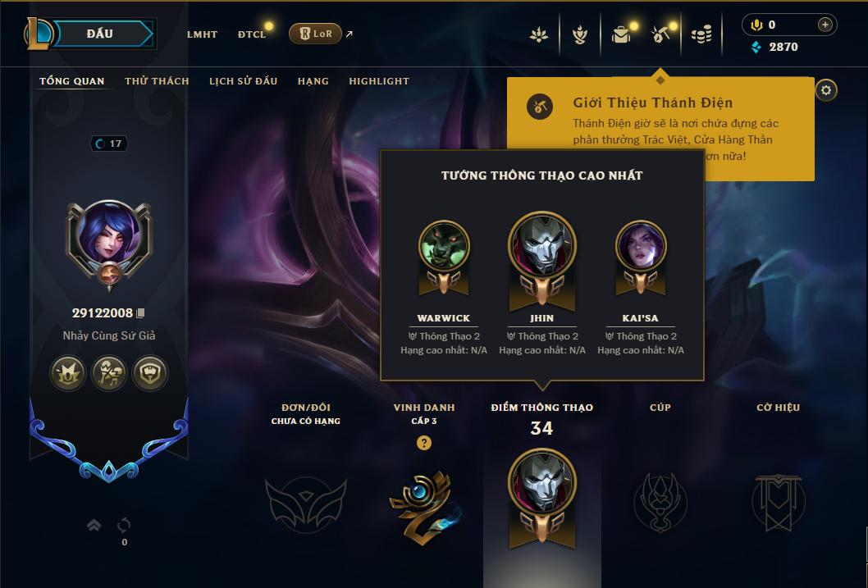Select Warwick mastery champion portrait
Screen dimensions: 868x588
[444, 247]
